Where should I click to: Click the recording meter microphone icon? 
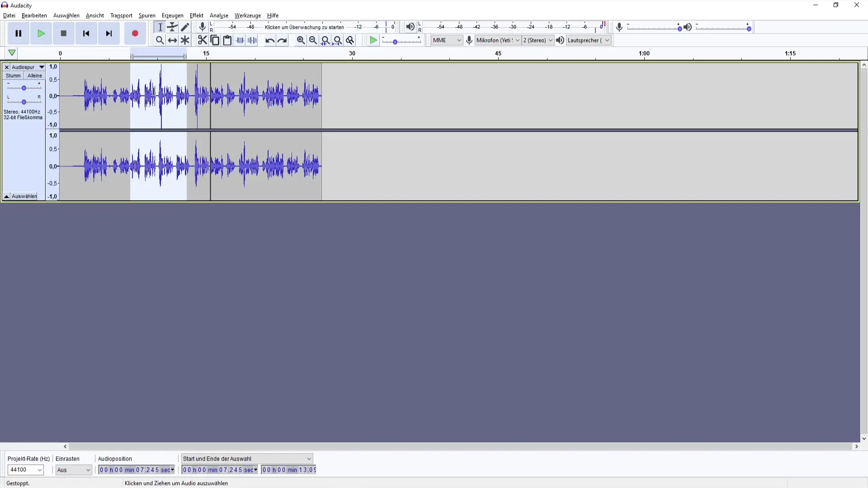coord(203,27)
